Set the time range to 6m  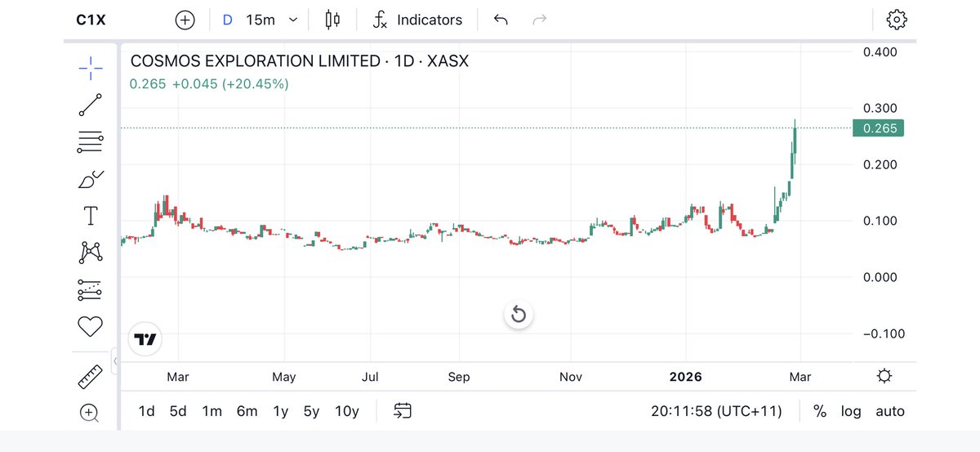pyautogui.click(x=247, y=411)
